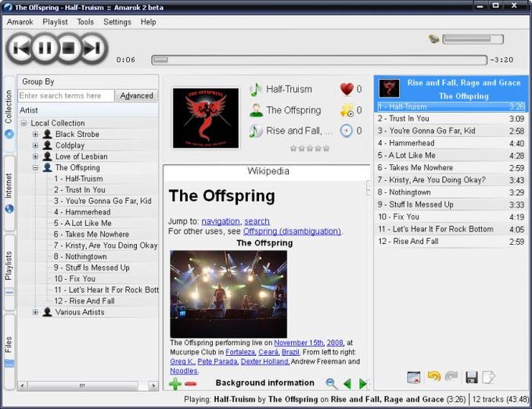
Task: Go to next applet with green right arrow
Action: click(x=363, y=383)
